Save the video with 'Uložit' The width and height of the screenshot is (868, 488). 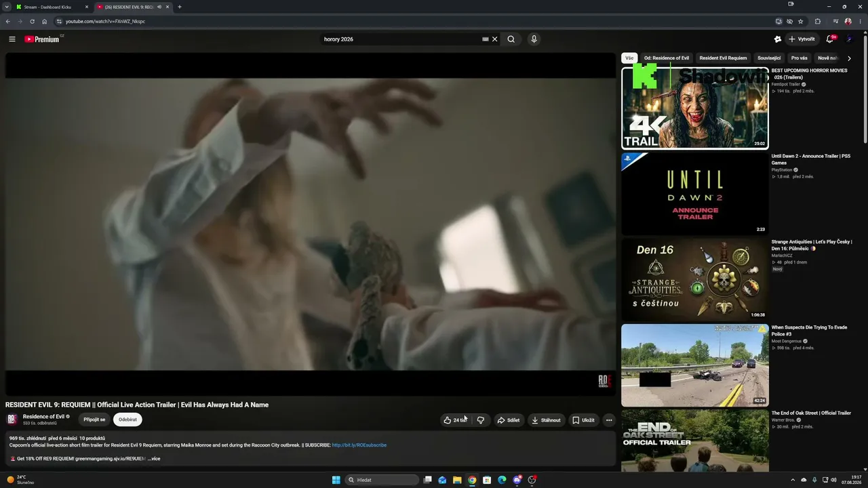click(x=583, y=420)
